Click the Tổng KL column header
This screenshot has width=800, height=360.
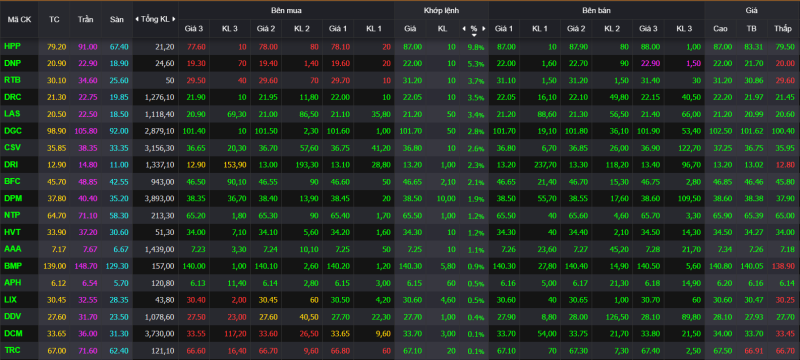pos(155,19)
